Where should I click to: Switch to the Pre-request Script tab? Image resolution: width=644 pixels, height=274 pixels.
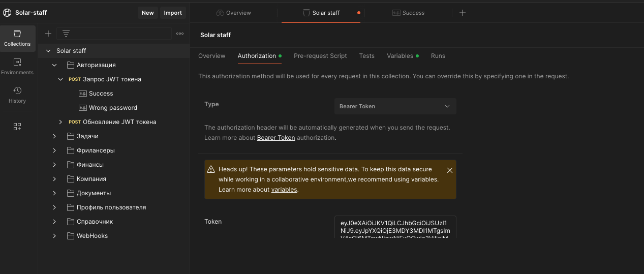320,56
